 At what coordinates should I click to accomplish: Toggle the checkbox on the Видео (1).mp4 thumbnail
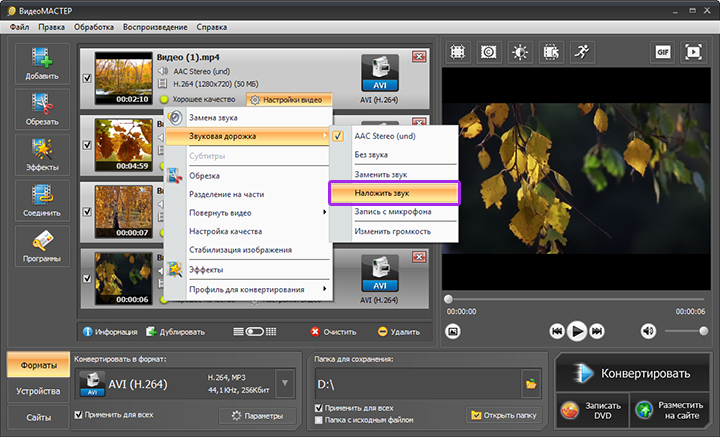pos(88,76)
